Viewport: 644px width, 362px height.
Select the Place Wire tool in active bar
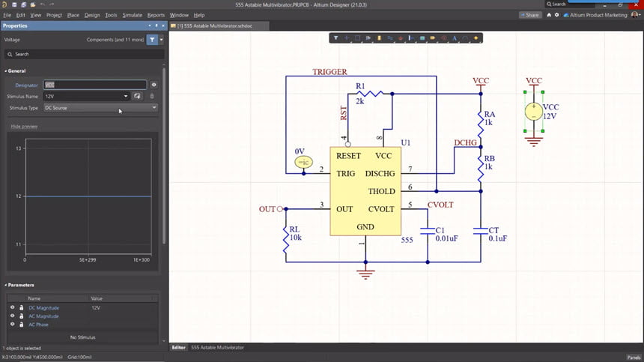tap(389, 38)
